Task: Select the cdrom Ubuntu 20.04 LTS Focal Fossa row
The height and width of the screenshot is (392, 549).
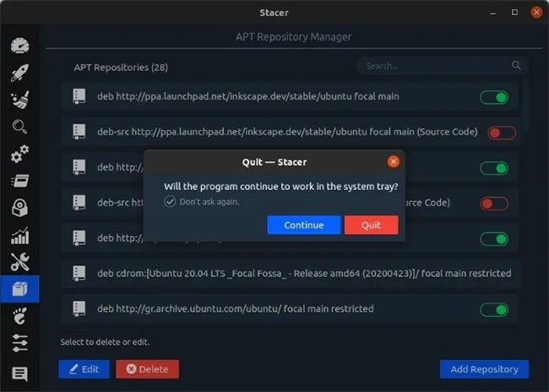Action: click(290, 273)
